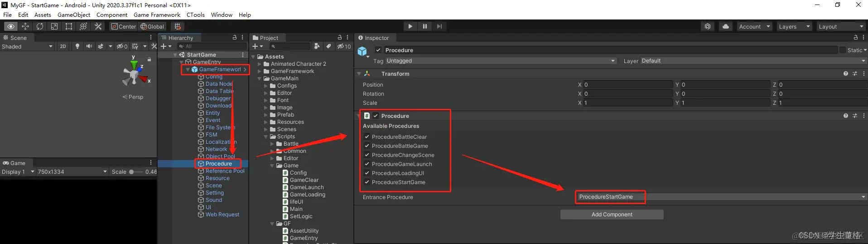
Task: Open Game view resolution 750x1334 dropdown
Action: point(72,171)
